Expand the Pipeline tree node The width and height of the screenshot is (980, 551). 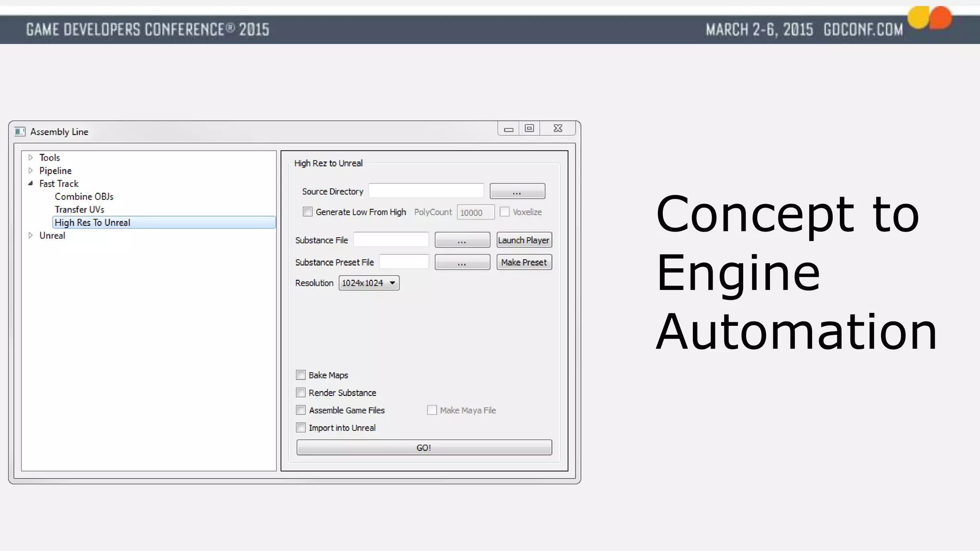coord(31,170)
